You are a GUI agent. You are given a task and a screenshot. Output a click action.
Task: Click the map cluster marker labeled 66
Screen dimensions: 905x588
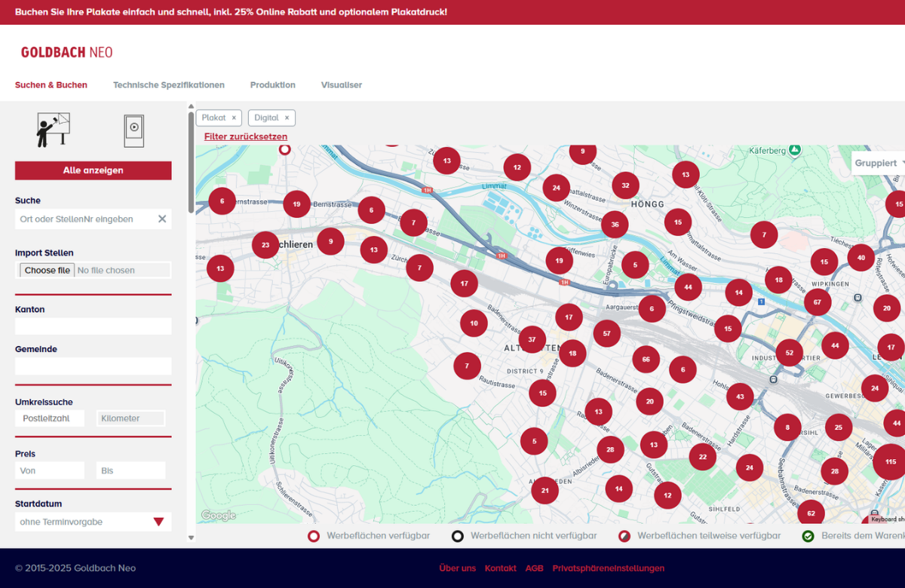[x=646, y=360]
